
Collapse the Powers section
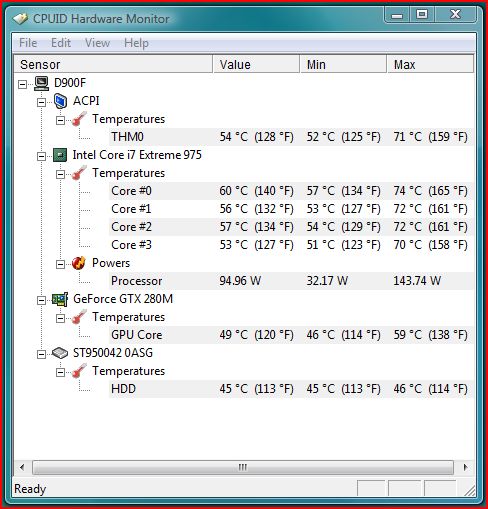click(60, 264)
